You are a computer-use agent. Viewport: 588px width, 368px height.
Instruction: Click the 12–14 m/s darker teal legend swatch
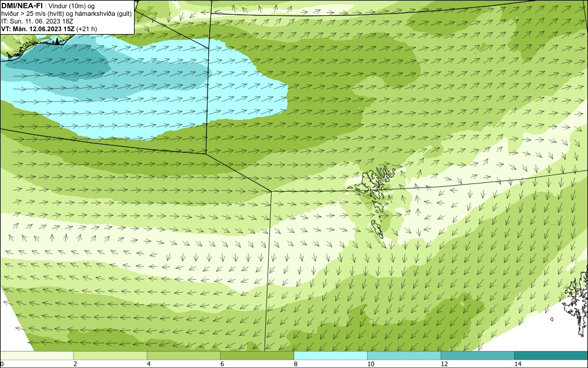[x=477, y=356]
